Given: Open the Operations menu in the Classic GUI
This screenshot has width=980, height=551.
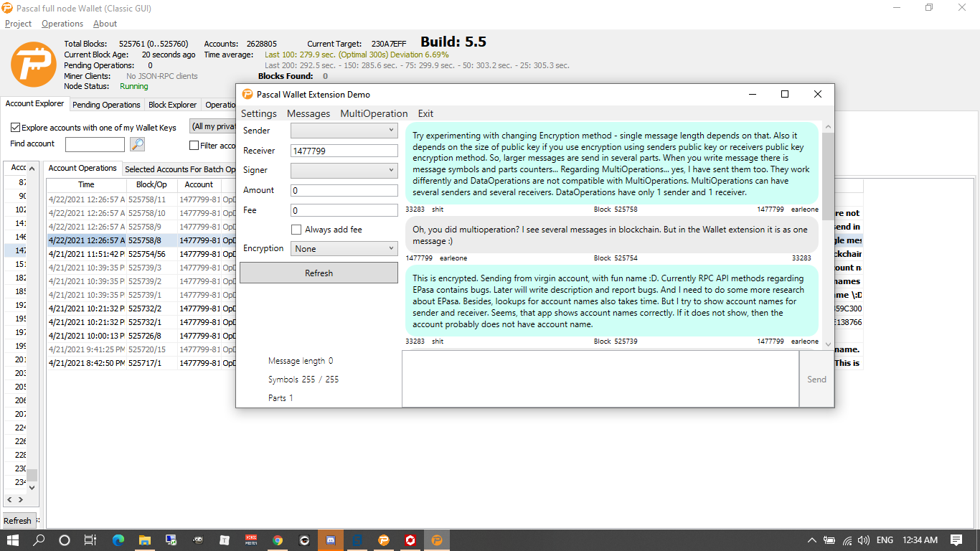Looking at the screenshot, I should click(62, 24).
